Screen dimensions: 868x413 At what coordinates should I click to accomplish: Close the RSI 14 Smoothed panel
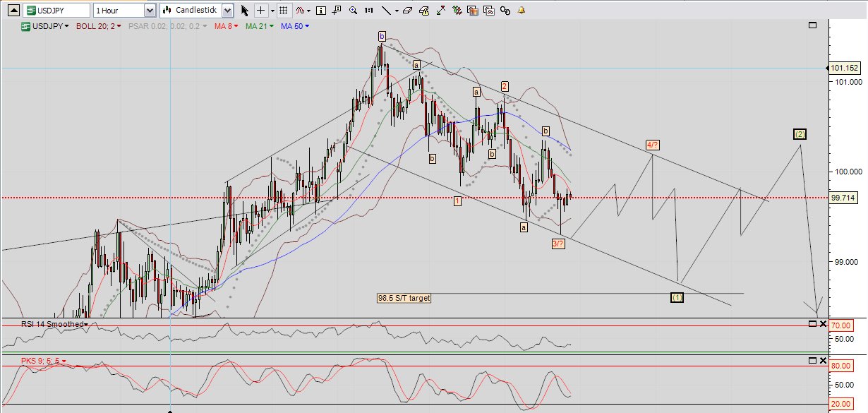click(x=823, y=323)
